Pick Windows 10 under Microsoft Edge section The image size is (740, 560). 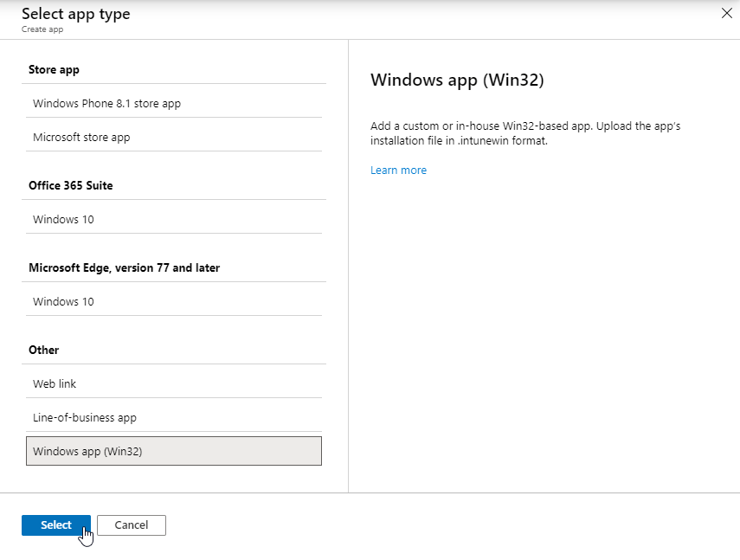coord(63,301)
